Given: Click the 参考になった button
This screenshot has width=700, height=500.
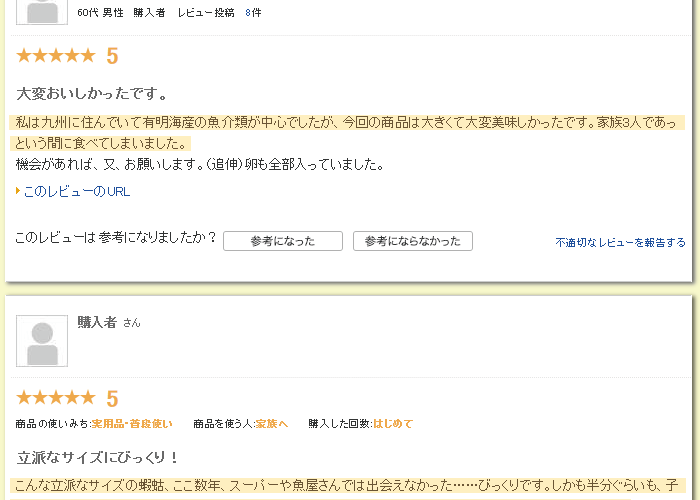Looking at the screenshot, I should tap(283, 241).
